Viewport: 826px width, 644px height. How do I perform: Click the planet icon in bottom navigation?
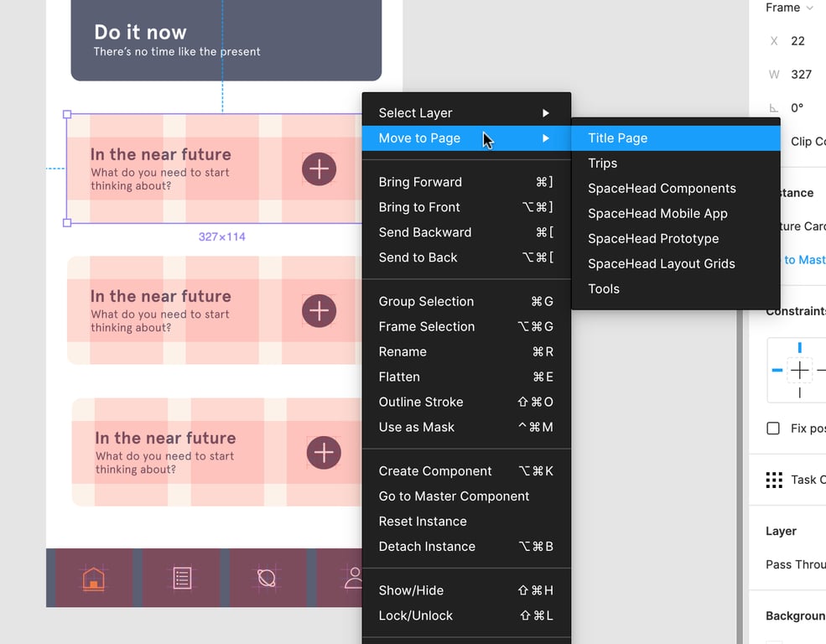267,578
